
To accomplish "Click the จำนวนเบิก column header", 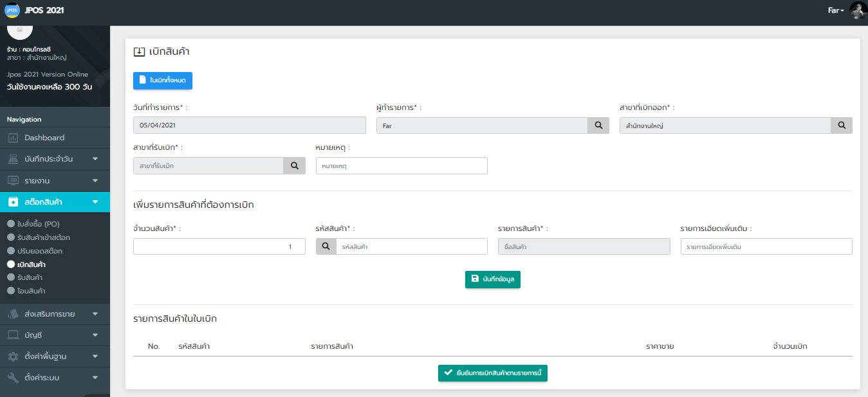I will [790, 346].
